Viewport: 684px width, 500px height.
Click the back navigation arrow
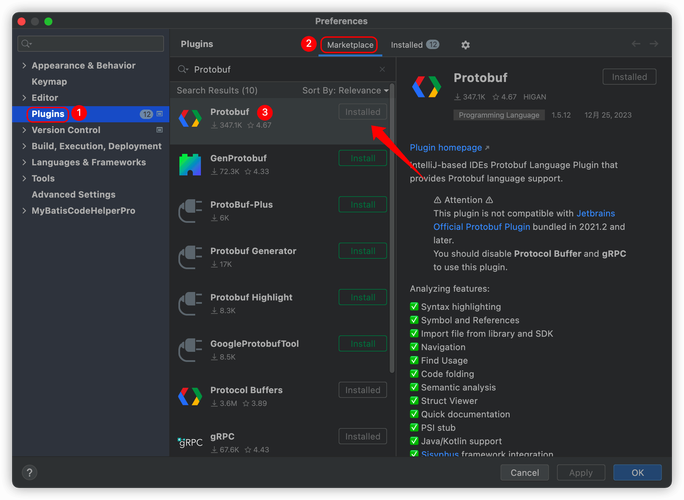(x=636, y=44)
